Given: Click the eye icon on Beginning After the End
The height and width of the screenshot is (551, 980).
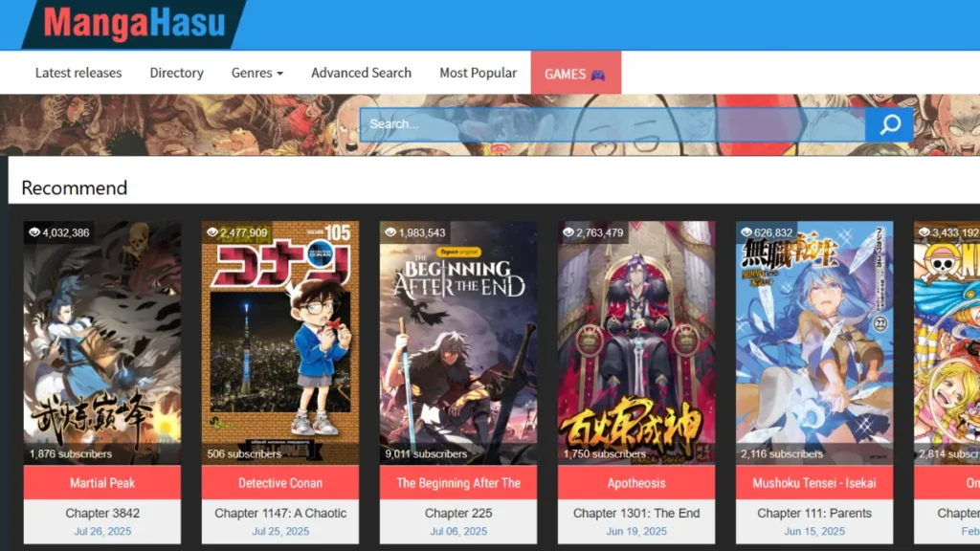Looking at the screenshot, I should 390,232.
